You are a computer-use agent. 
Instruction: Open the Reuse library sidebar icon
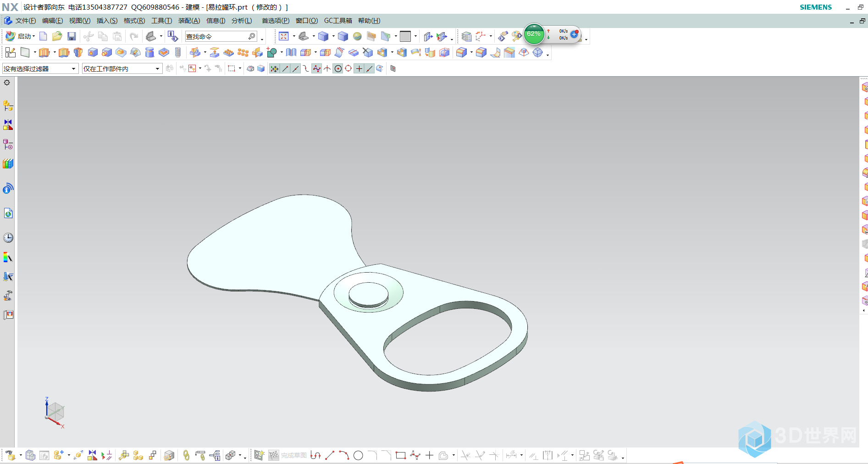click(x=8, y=163)
